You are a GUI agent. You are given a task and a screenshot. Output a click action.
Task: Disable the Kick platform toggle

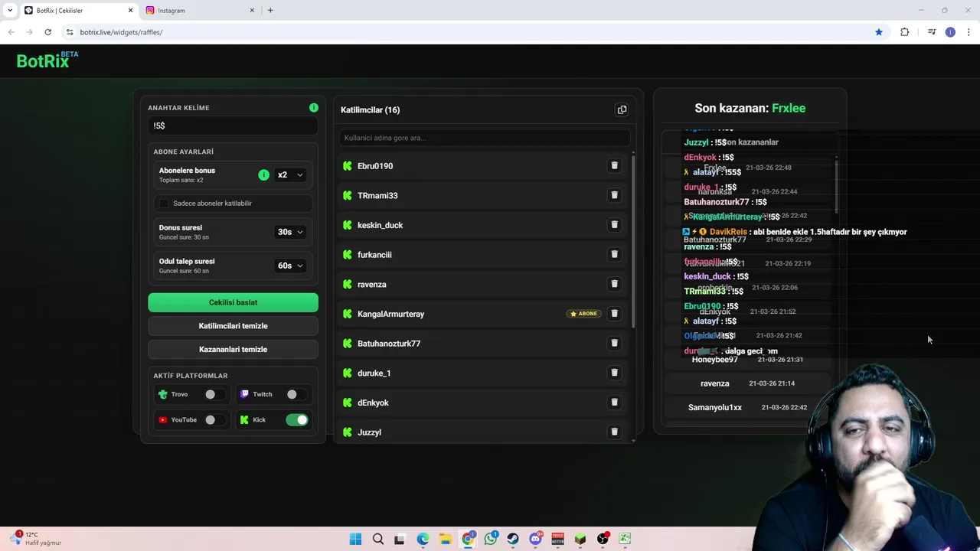coord(296,419)
